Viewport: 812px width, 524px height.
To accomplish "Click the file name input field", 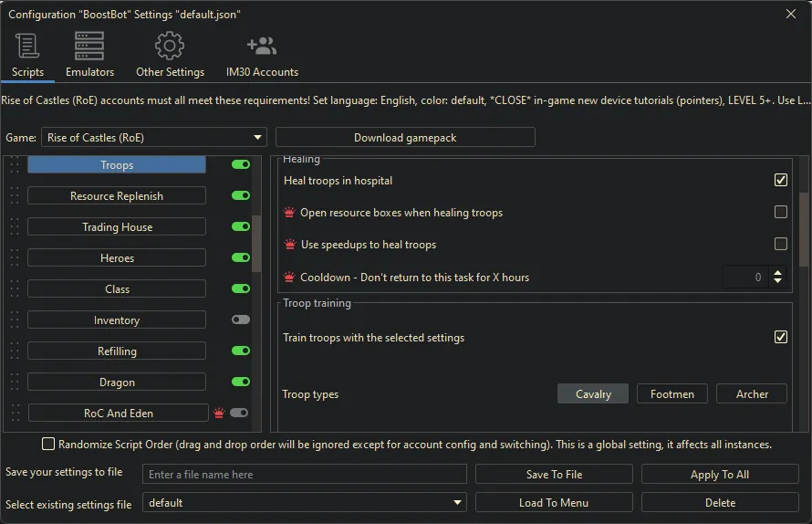I will click(x=305, y=474).
